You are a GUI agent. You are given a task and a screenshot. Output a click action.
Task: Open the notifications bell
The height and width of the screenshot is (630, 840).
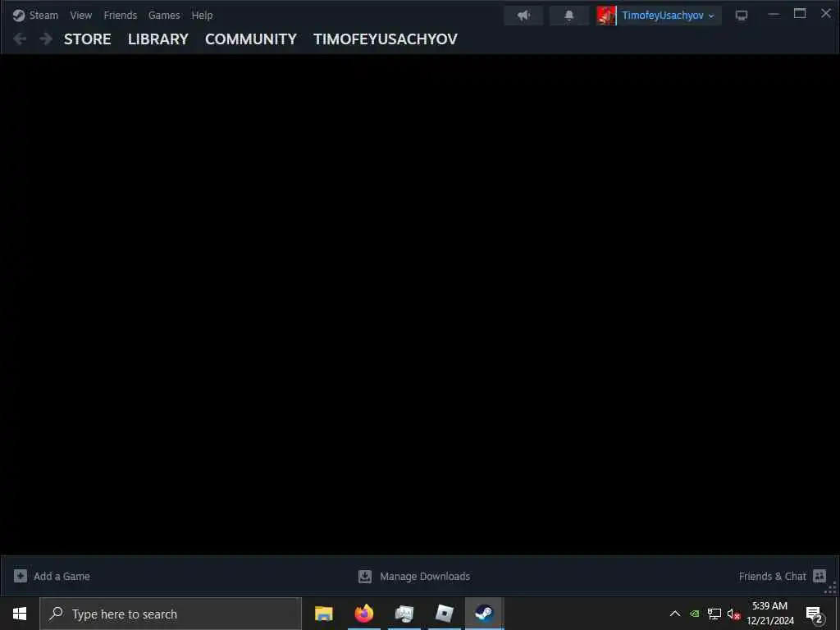569,16
